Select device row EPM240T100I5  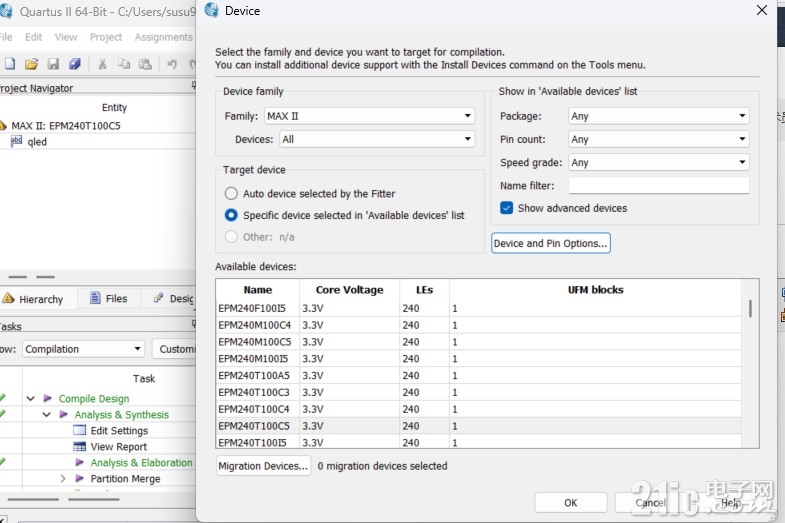point(479,442)
